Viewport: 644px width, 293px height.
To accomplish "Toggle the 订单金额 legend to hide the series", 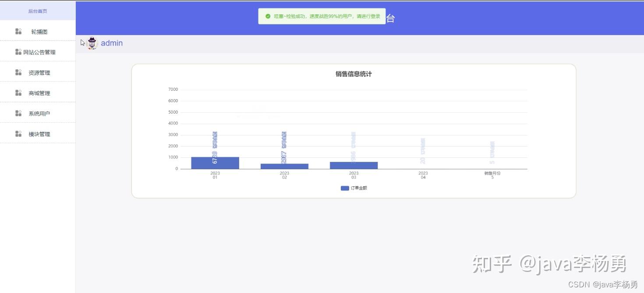I will 354,188.
